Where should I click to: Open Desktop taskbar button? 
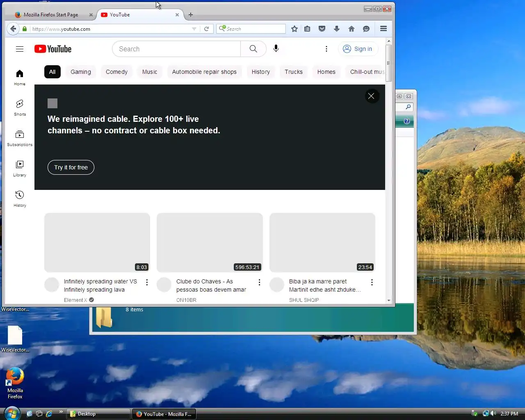98,414
